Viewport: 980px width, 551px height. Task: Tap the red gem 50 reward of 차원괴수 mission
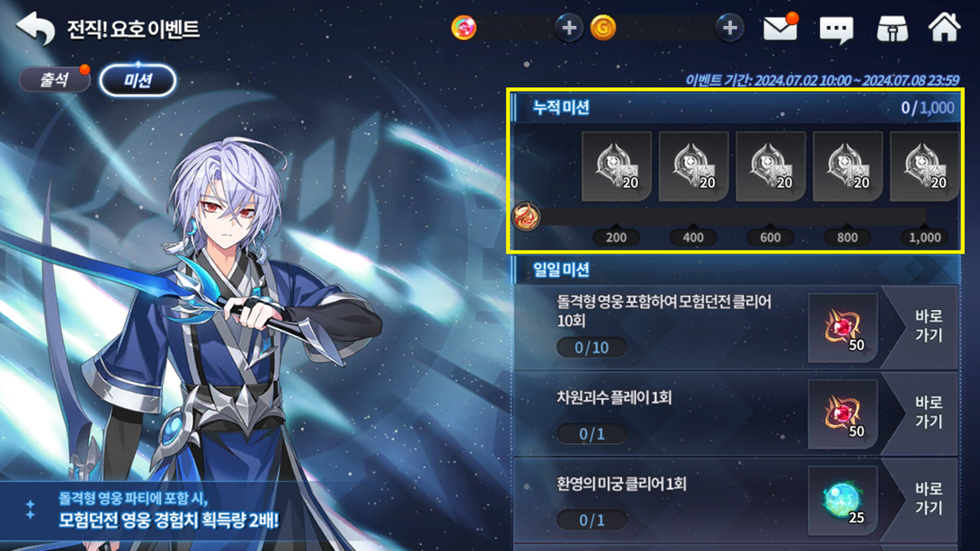(843, 414)
